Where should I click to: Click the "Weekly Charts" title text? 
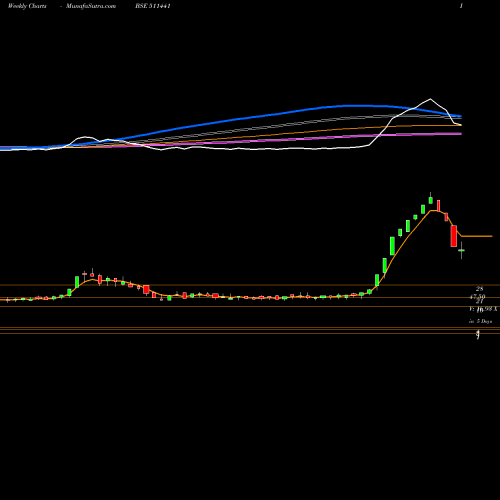pos(27,6)
